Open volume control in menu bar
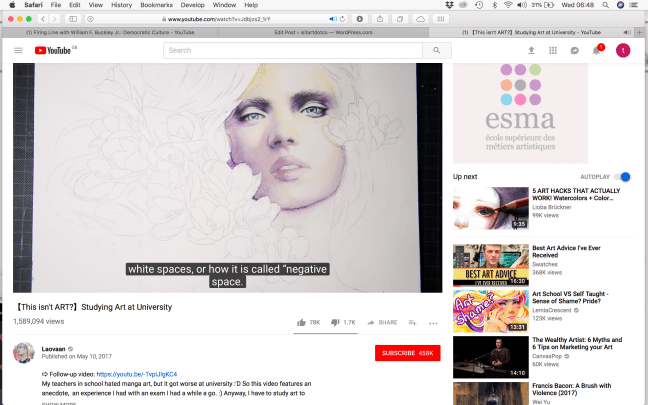 (522, 5)
